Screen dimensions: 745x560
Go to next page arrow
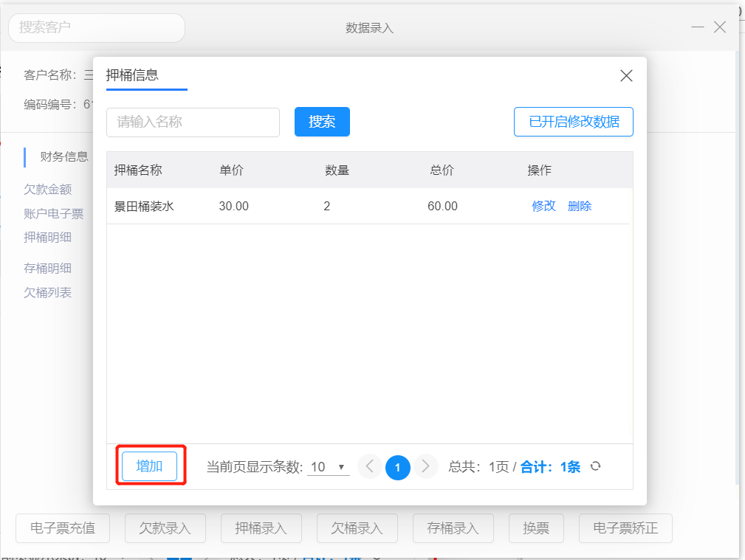(x=425, y=466)
